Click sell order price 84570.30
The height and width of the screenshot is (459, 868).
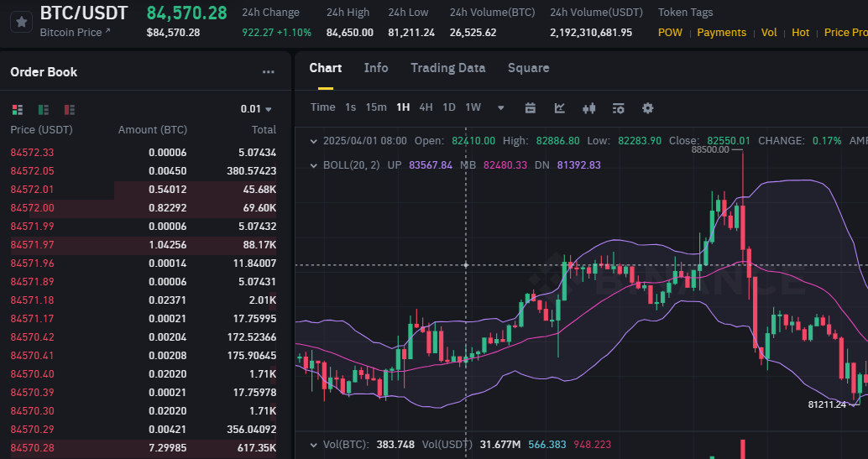[x=32, y=411]
